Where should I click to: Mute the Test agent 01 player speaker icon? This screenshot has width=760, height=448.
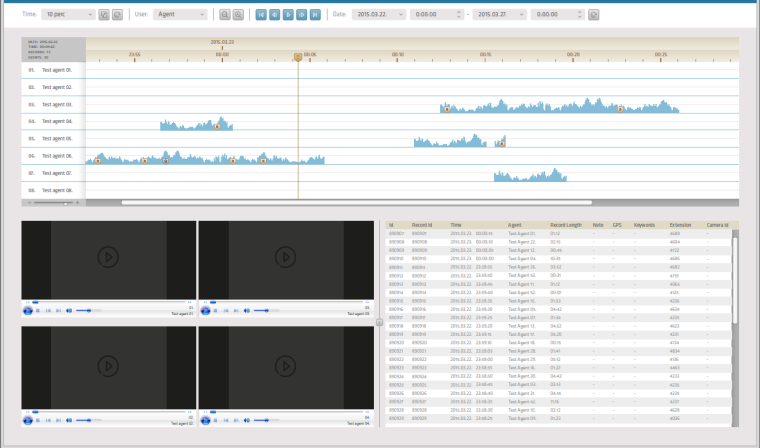tap(69, 311)
